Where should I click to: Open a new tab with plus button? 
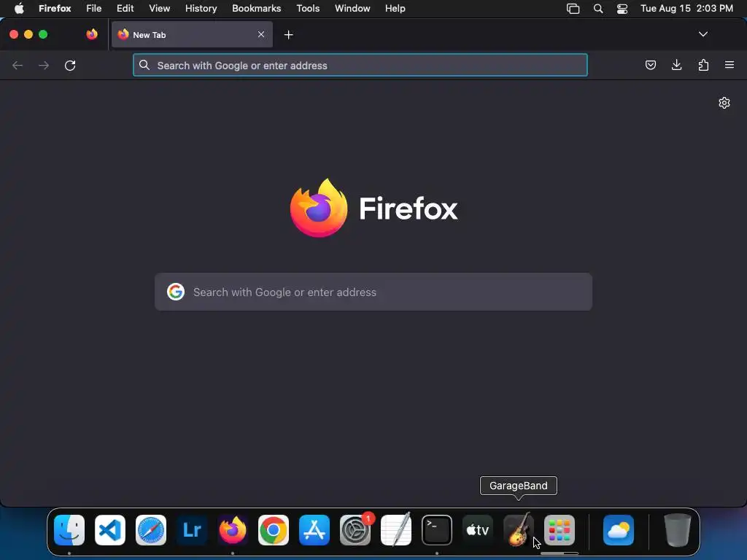coord(288,35)
